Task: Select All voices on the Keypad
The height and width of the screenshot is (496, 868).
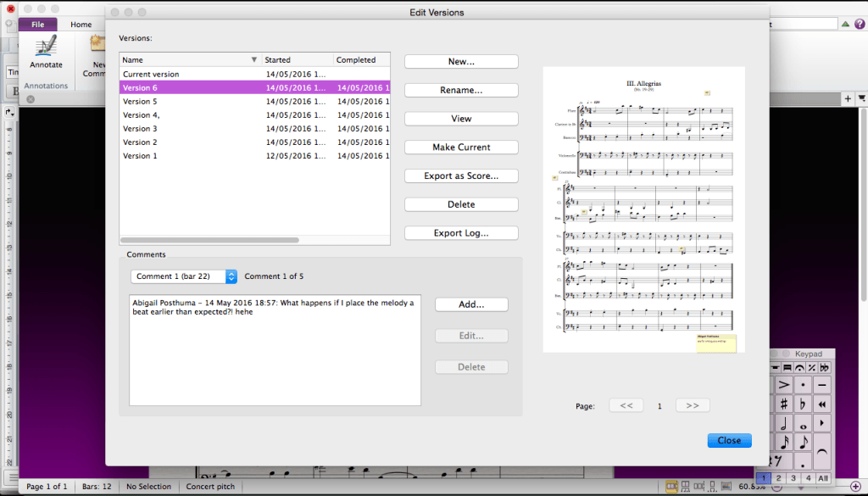Action: point(823,477)
